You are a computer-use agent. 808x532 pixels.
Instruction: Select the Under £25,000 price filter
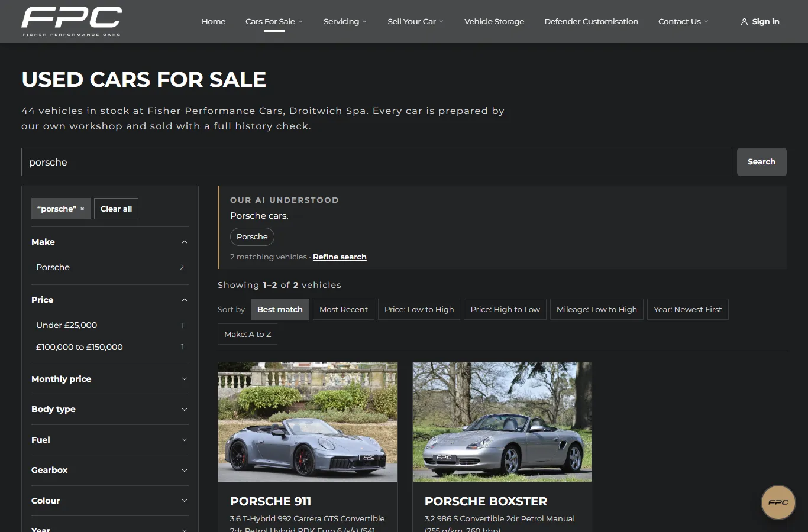tap(109, 325)
